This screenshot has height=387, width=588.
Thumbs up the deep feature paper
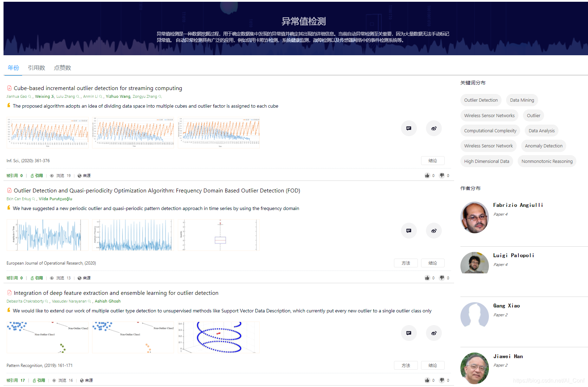(x=427, y=380)
